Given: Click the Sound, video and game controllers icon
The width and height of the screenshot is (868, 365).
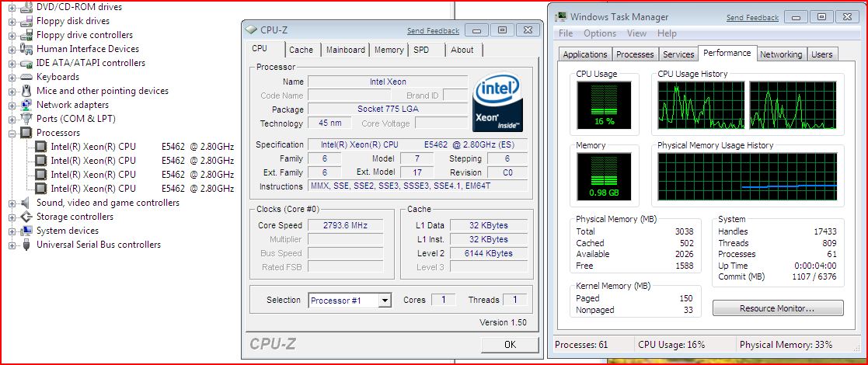Looking at the screenshot, I should point(26,203).
